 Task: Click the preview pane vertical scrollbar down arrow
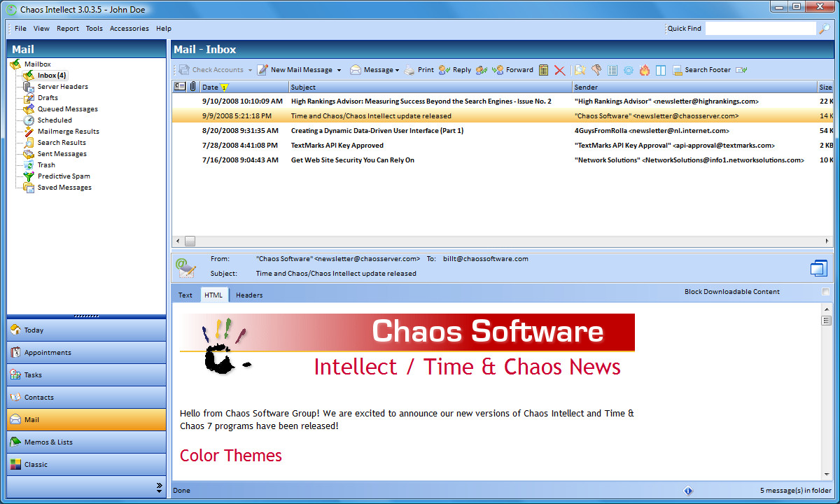[x=826, y=474]
